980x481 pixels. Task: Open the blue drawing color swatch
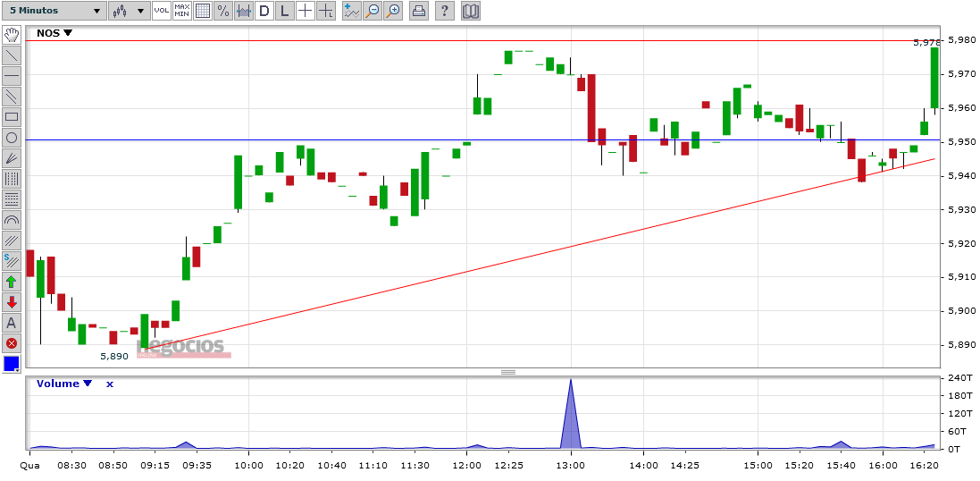[x=12, y=364]
